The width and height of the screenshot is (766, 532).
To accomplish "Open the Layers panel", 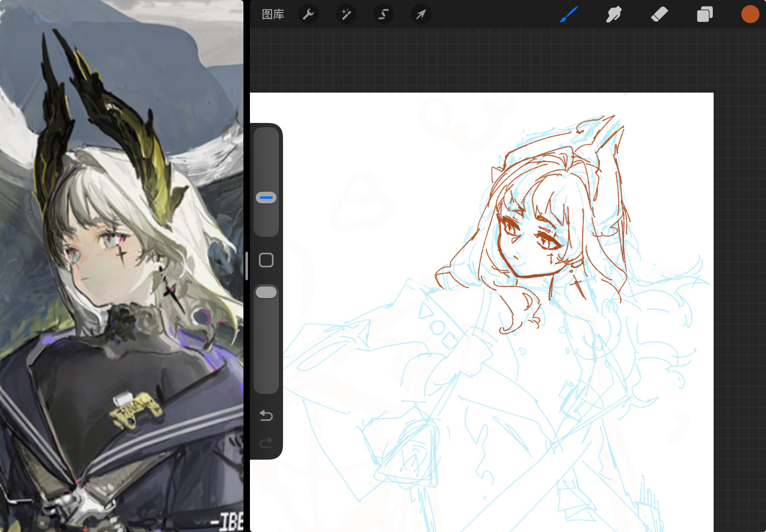I will coord(705,14).
